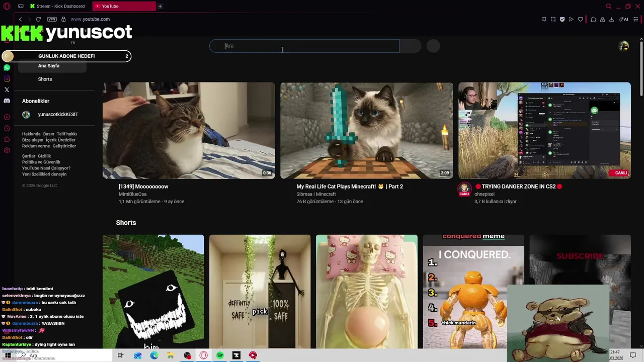Open the ohnepixel channel name link
Viewport: 644px width, 362px height.
pyautogui.click(x=485, y=194)
